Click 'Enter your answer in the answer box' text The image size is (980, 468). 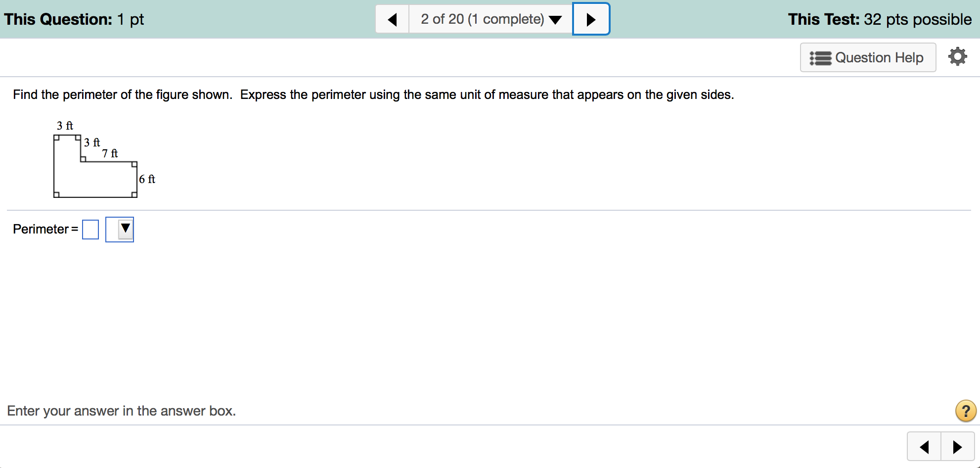[121, 411]
